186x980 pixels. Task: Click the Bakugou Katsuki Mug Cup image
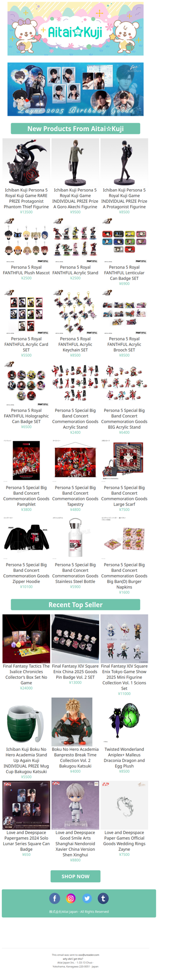pos(26,722)
